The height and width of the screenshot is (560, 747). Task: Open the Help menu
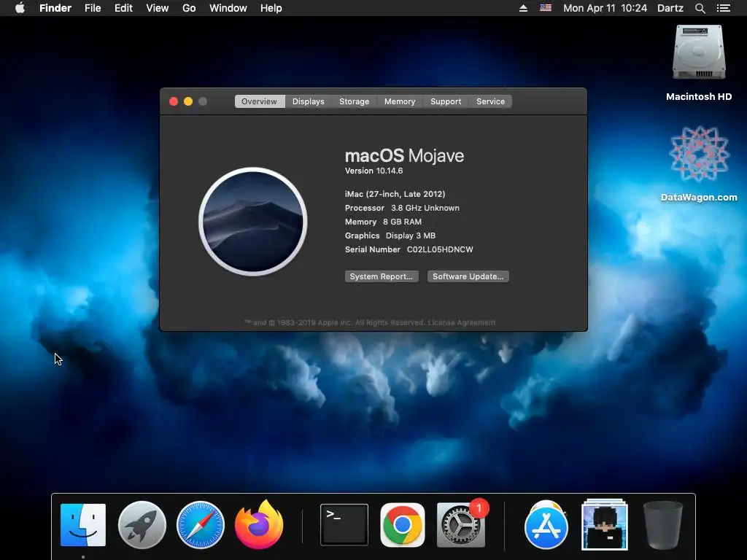pyautogui.click(x=271, y=8)
